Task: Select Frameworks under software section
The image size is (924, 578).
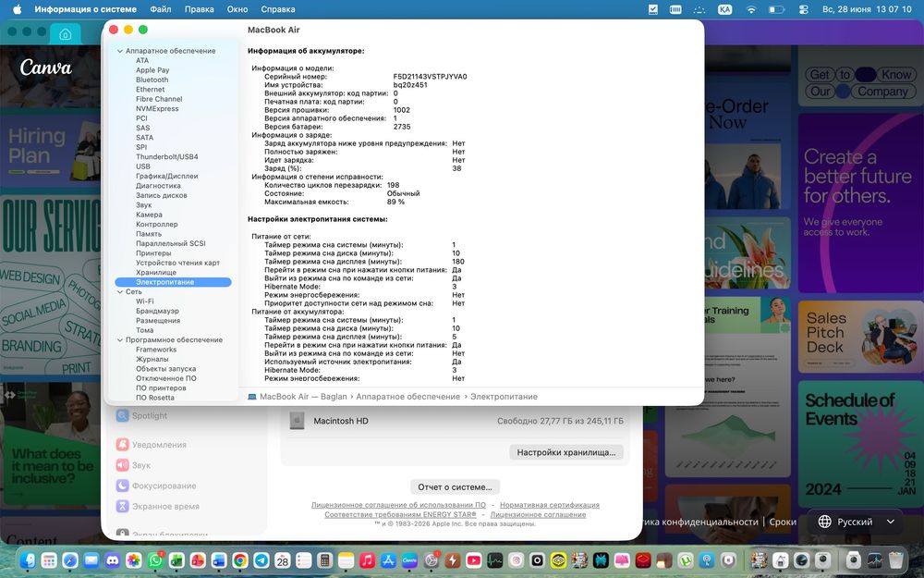Action: (x=156, y=350)
